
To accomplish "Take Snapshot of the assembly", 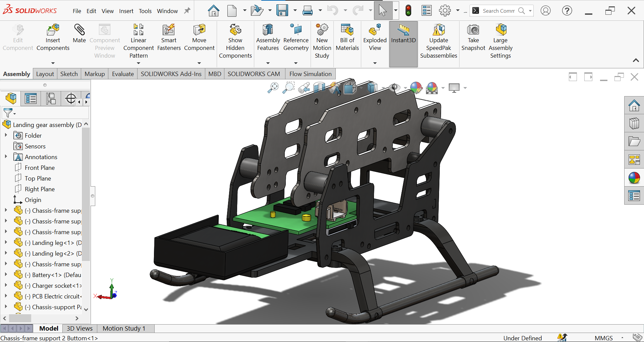I will [x=473, y=37].
